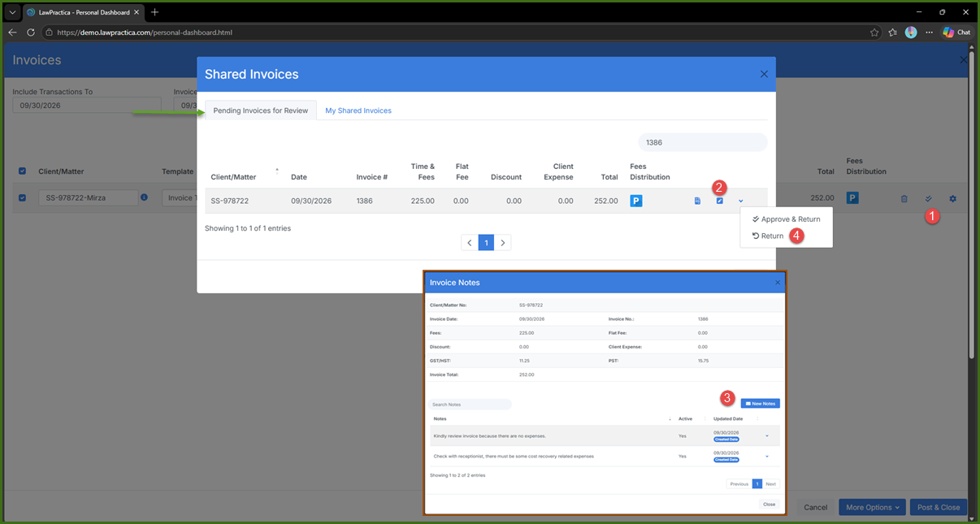Toggle the select-all checkbox in Invoices header

[x=22, y=171]
